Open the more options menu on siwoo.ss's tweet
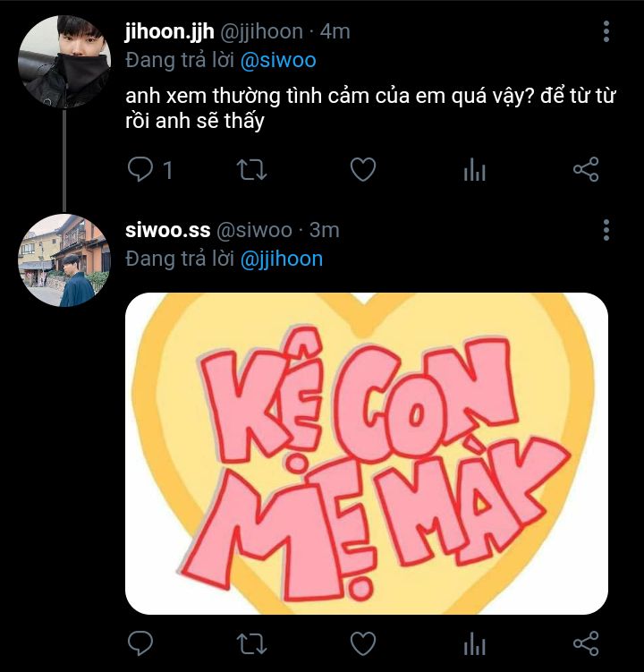This screenshot has width=644, height=672. click(606, 230)
